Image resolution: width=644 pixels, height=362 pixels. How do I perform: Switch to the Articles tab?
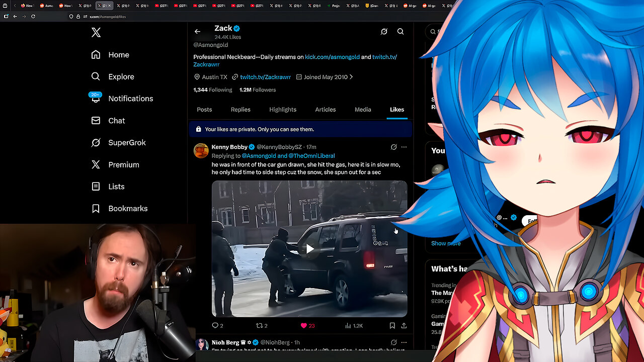coord(326,110)
